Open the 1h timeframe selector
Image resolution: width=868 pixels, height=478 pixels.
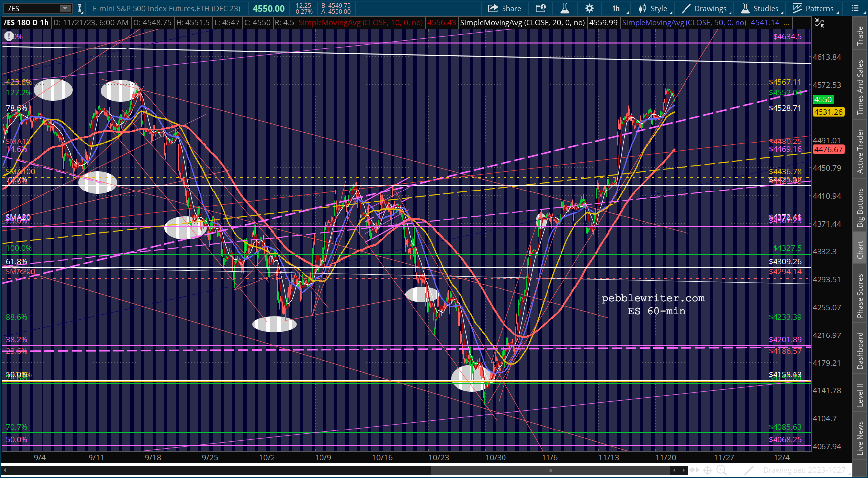point(618,8)
